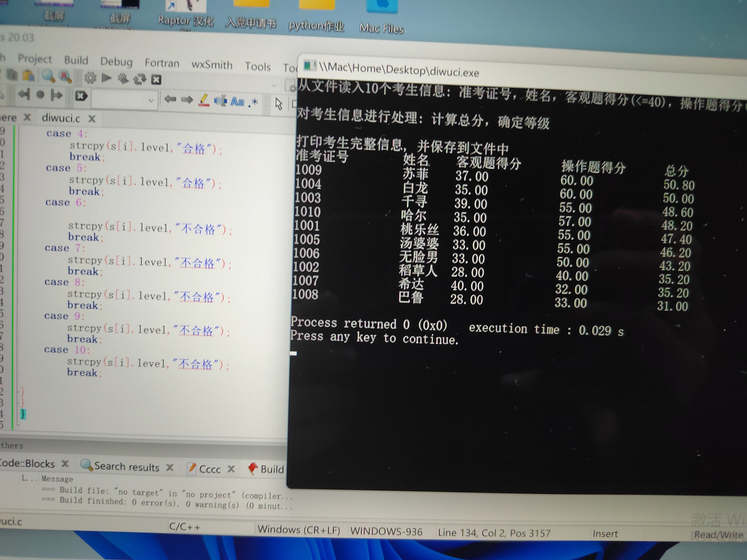Click the highlight pencil icon
The width and height of the screenshot is (747, 560).
click(x=204, y=100)
